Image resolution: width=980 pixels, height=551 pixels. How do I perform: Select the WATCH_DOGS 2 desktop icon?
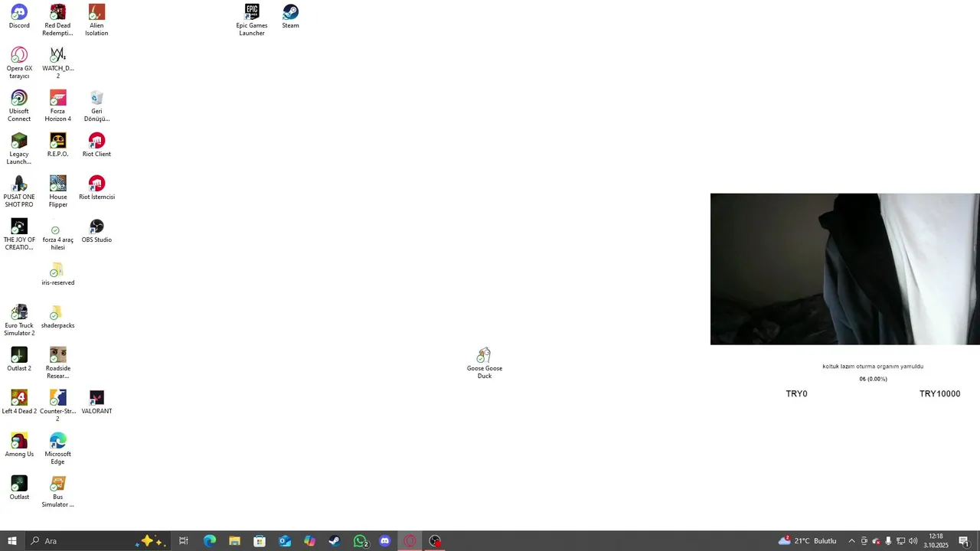pyautogui.click(x=57, y=63)
